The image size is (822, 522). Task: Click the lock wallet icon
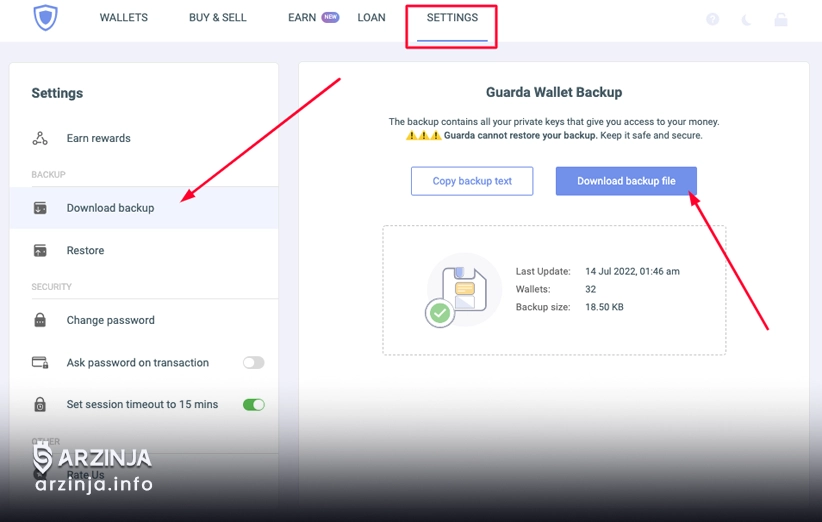click(781, 19)
